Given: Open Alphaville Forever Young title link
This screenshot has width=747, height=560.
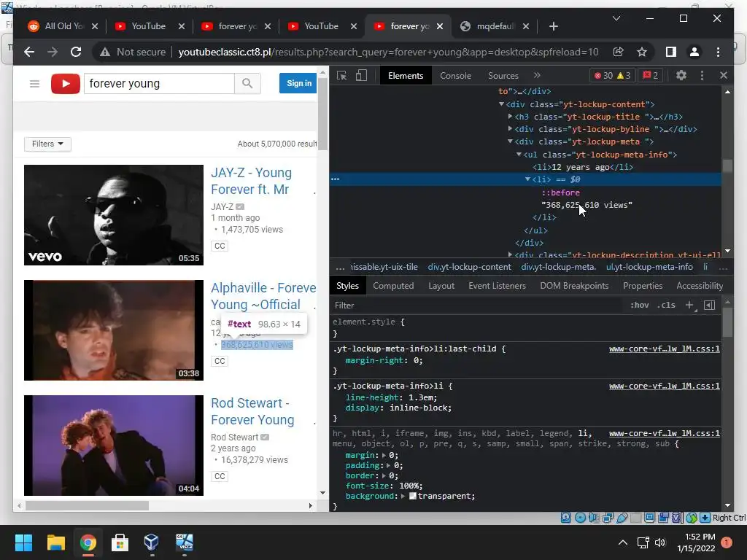Looking at the screenshot, I should pyautogui.click(x=263, y=296).
